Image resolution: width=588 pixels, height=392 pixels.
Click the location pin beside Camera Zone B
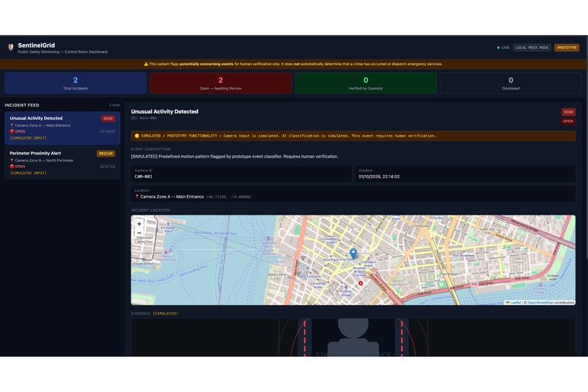(12, 160)
